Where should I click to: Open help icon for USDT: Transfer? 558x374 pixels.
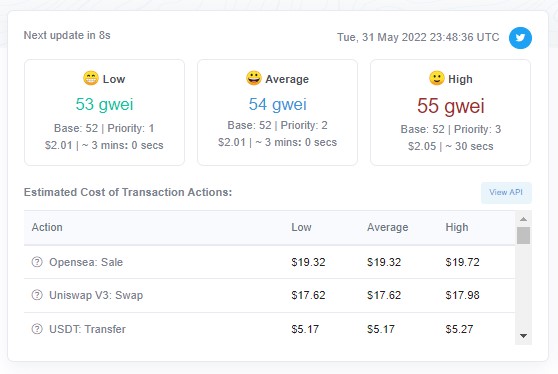pyautogui.click(x=37, y=329)
